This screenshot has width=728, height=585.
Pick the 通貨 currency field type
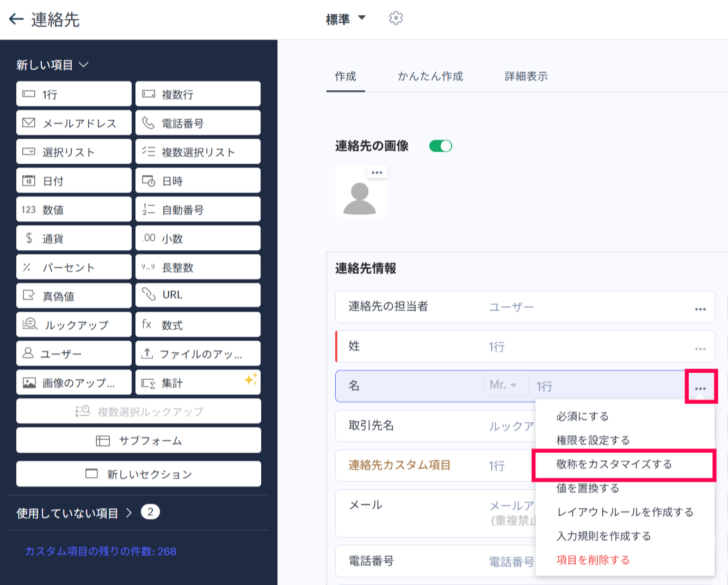[74, 238]
